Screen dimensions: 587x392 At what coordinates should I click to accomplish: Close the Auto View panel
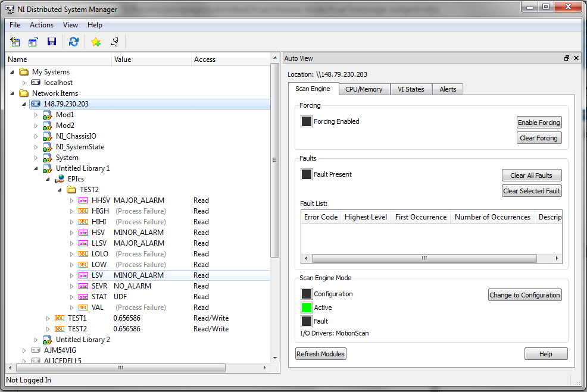coord(576,58)
